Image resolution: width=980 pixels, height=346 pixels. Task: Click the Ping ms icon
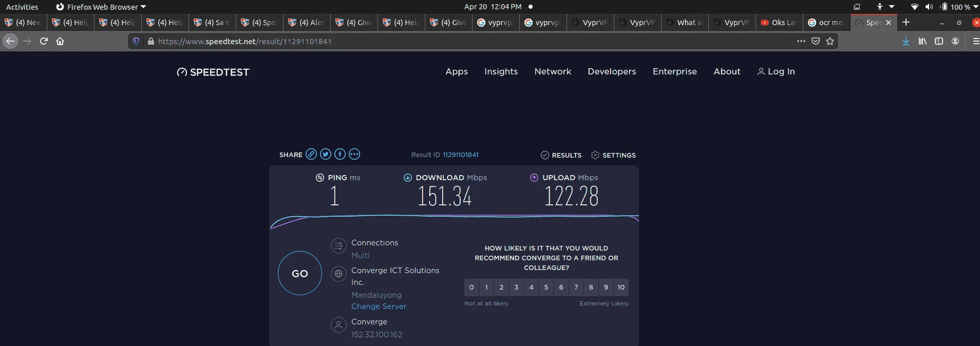pyautogui.click(x=320, y=178)
